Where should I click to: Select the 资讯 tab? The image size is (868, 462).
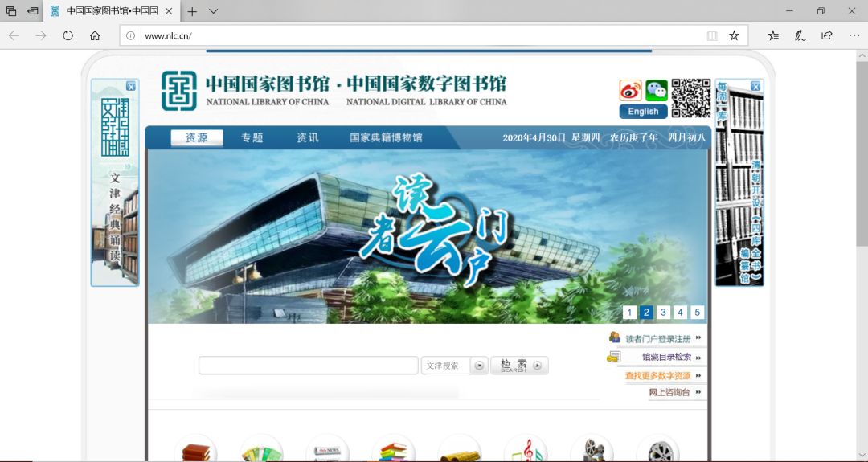click(x=307, y=137)
